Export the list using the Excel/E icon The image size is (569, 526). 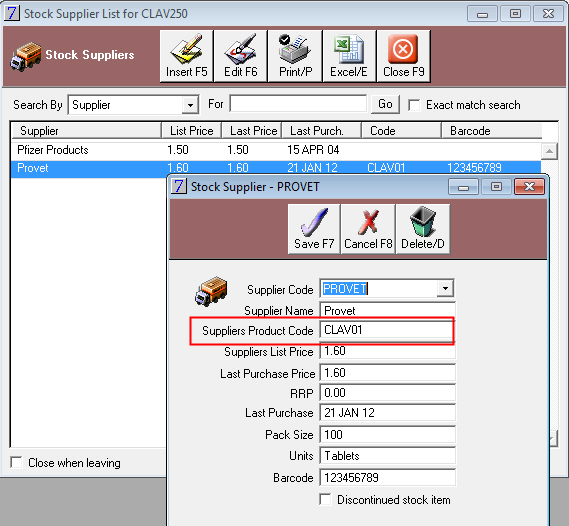pos(349,56)
